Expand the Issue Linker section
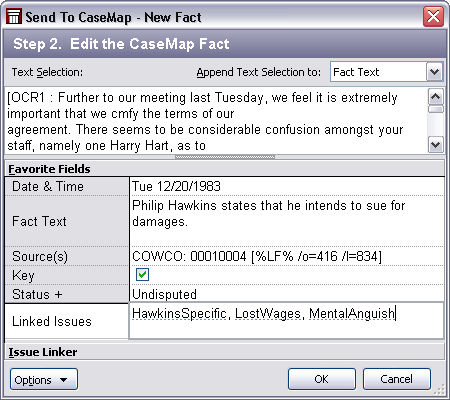 tap(43, 352)
